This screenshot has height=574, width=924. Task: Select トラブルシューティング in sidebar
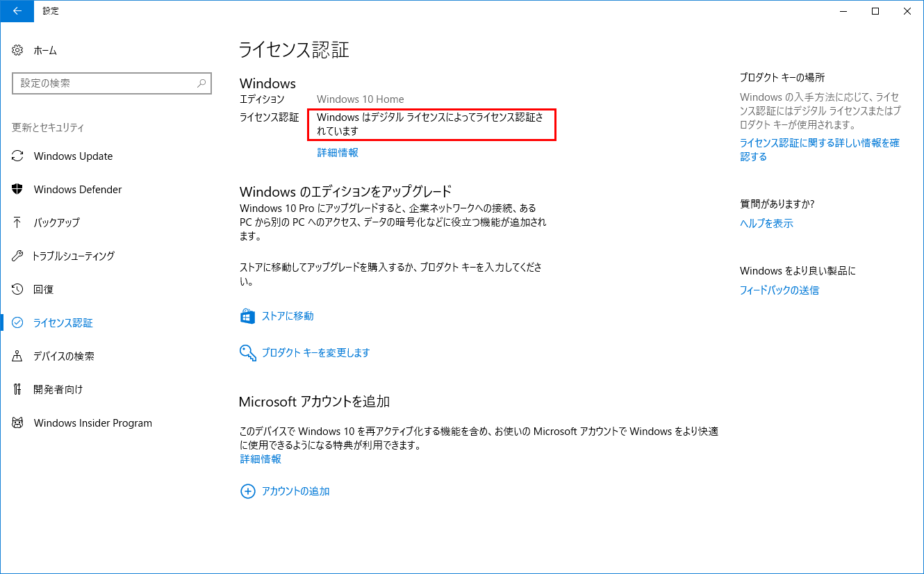73,256
